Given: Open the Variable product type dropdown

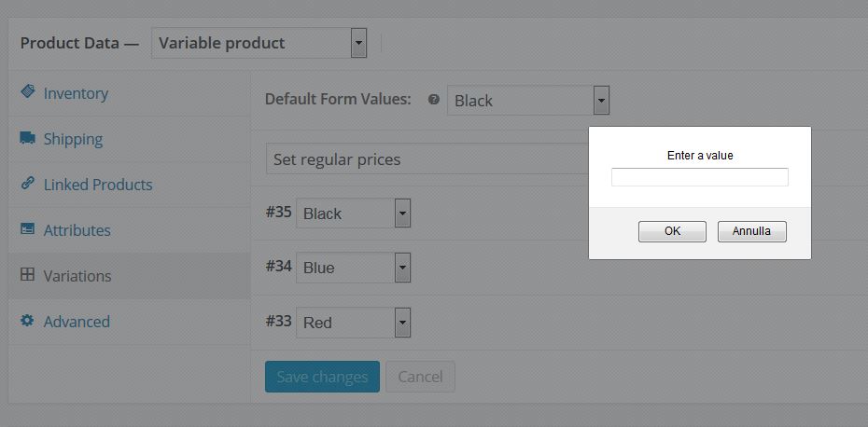Looking at the screenshot, I should coord(259,43).
